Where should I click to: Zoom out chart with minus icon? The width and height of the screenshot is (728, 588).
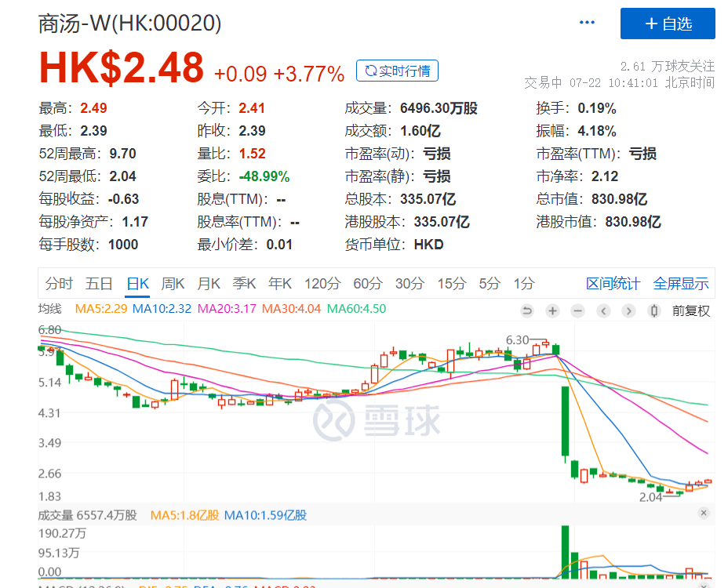(x=577, y=310)
